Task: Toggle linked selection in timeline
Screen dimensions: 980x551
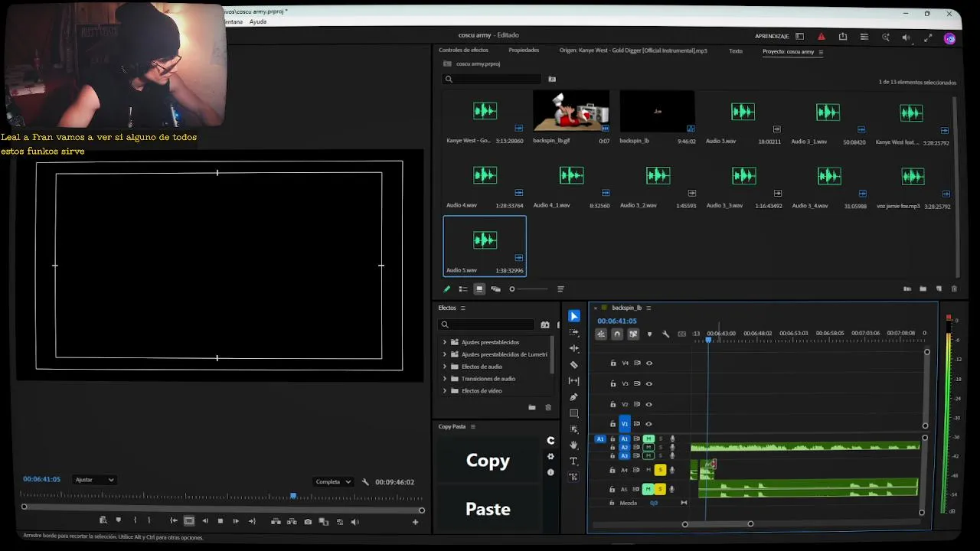Action: (x=633, y=334)
